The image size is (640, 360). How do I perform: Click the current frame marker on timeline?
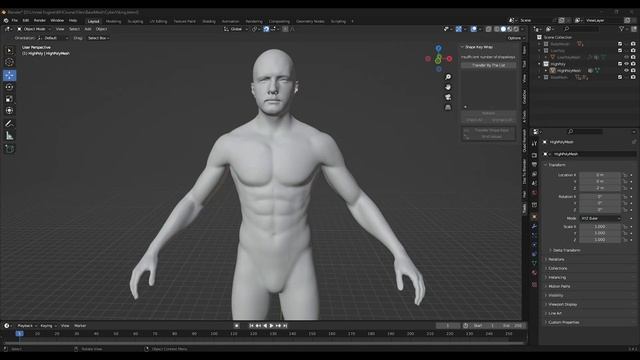[x=19, y=334]
